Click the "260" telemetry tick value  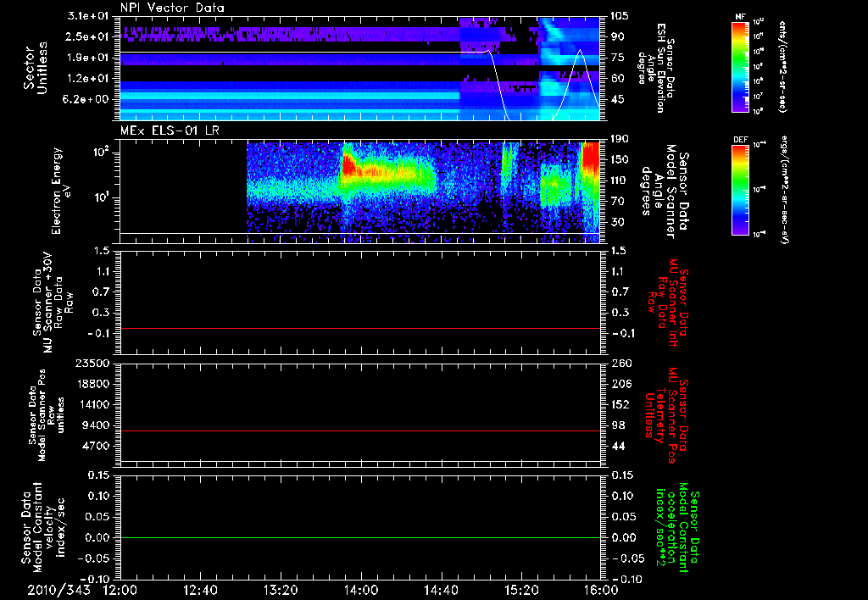coord(620,363)
